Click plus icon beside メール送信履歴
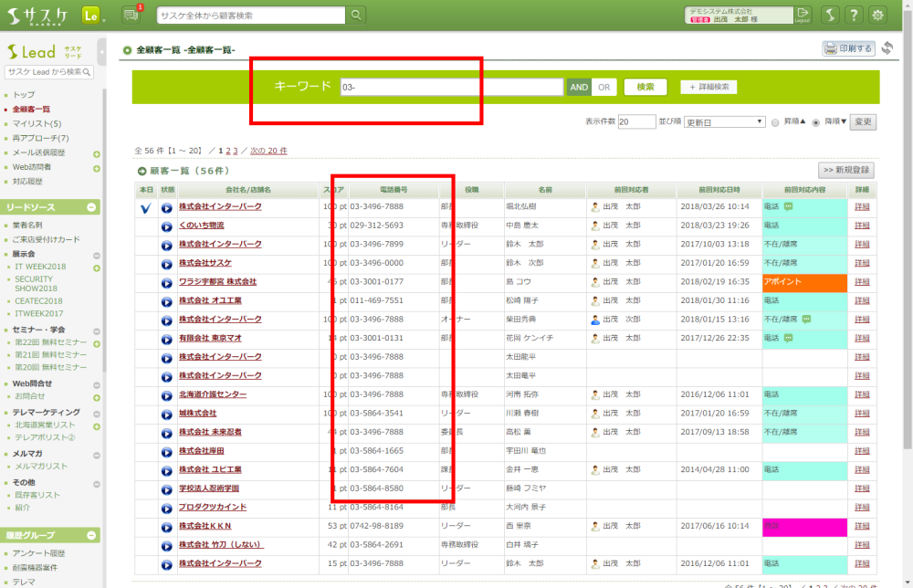This screenshot has width=913, height=588. click(97, 153)
